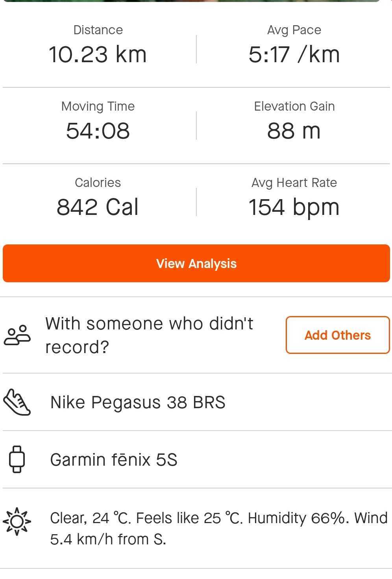
Task: Tap the Add Others button
Action: tap(338, 335)
